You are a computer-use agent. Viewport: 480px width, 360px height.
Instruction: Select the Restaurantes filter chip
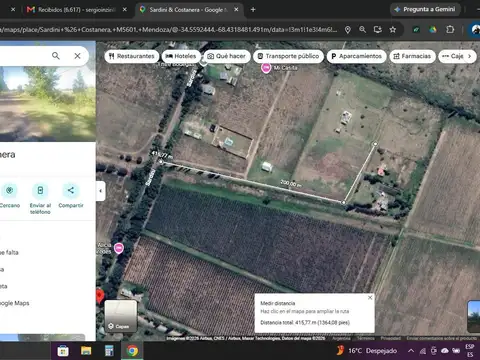(132, 56)
